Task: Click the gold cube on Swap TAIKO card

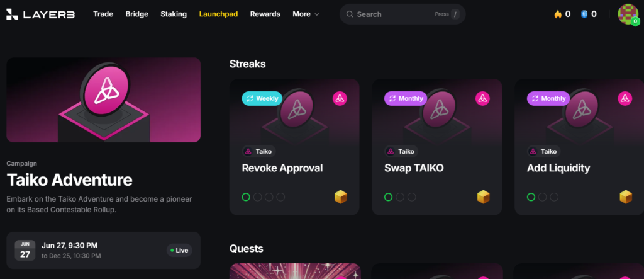Action: [484, 197]
